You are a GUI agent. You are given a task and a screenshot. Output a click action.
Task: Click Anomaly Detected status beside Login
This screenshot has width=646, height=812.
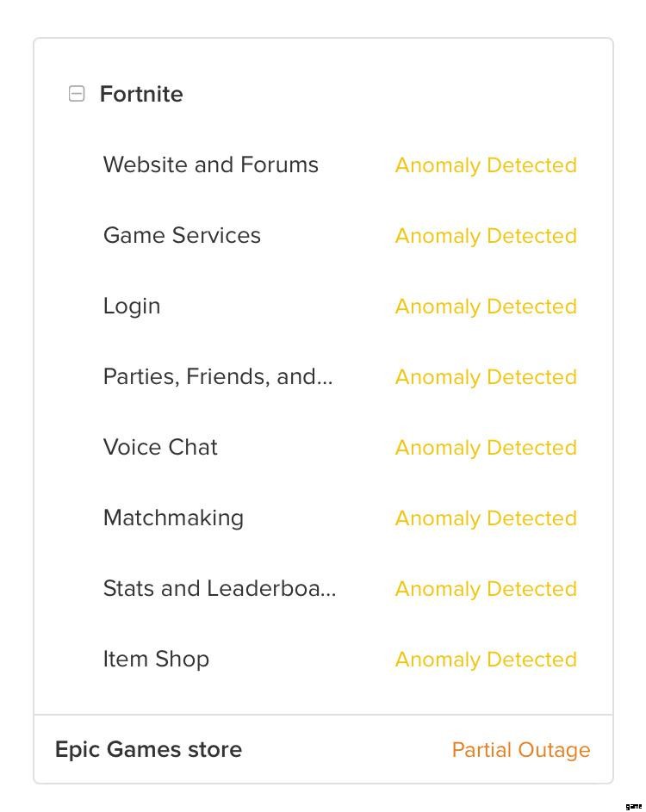(486, 307)
